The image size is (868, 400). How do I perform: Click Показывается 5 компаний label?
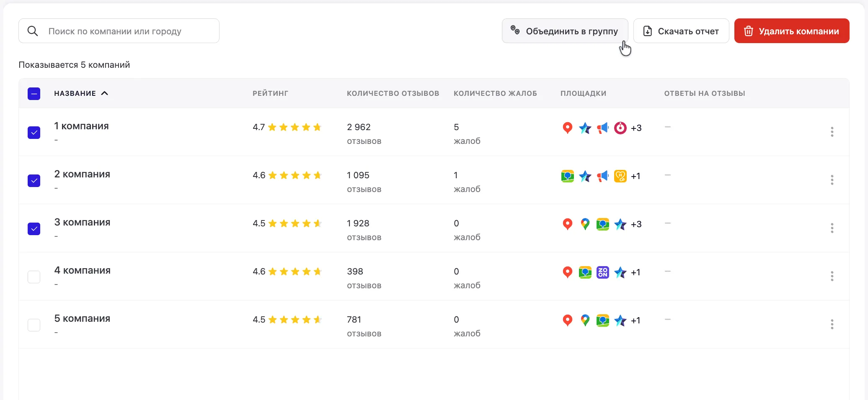point(74,65)
